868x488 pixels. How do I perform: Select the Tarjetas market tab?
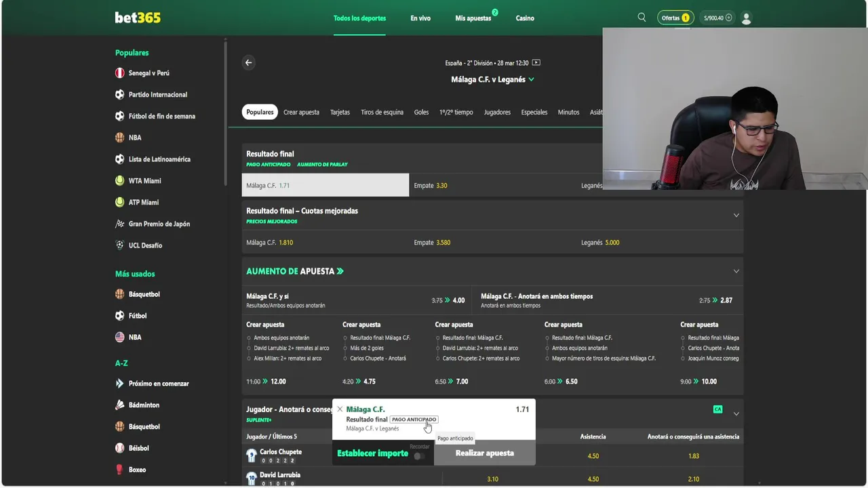pos(340,112)
